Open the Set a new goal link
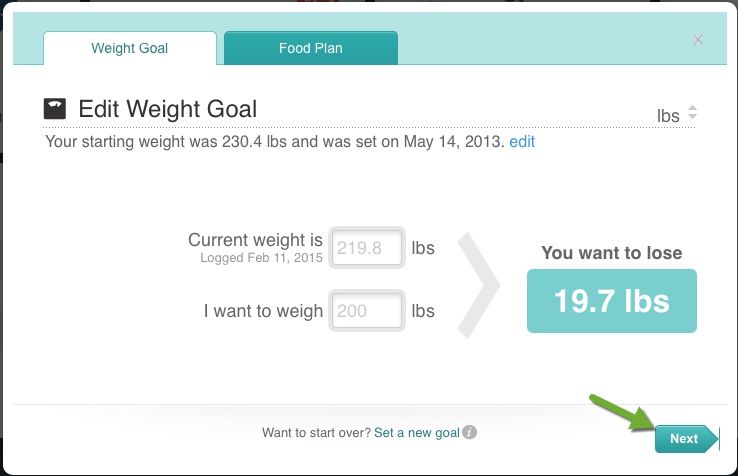This screenshot has width=738, height=476. click(417, 432)
